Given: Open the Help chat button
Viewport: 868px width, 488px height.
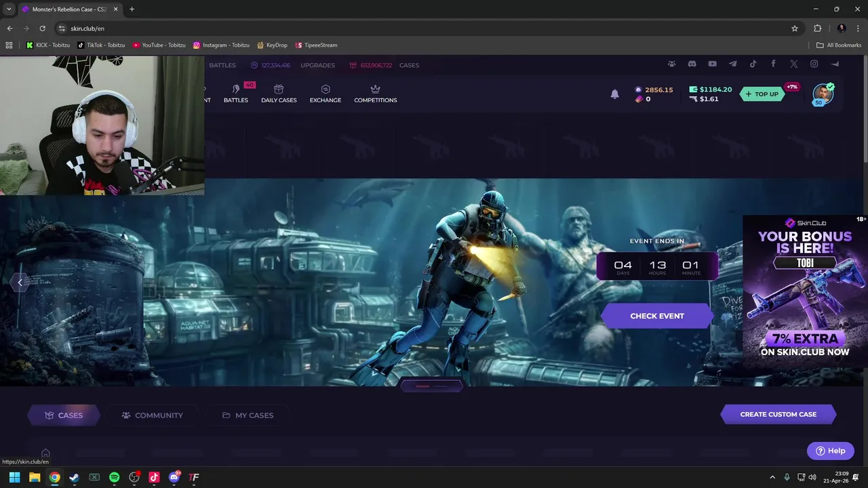Looking at the screenshot, I should click(x=830, y=451).
